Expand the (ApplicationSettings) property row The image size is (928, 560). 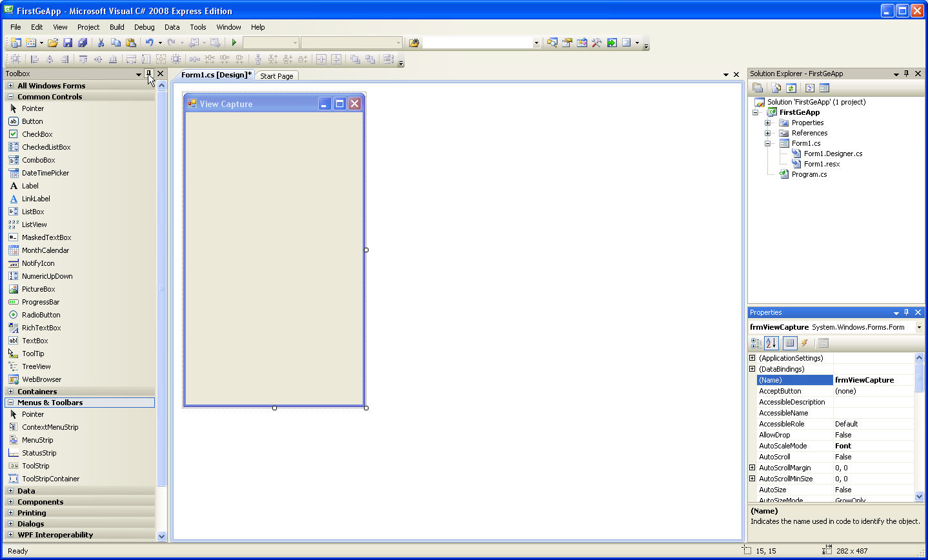[x=752, y=358]
